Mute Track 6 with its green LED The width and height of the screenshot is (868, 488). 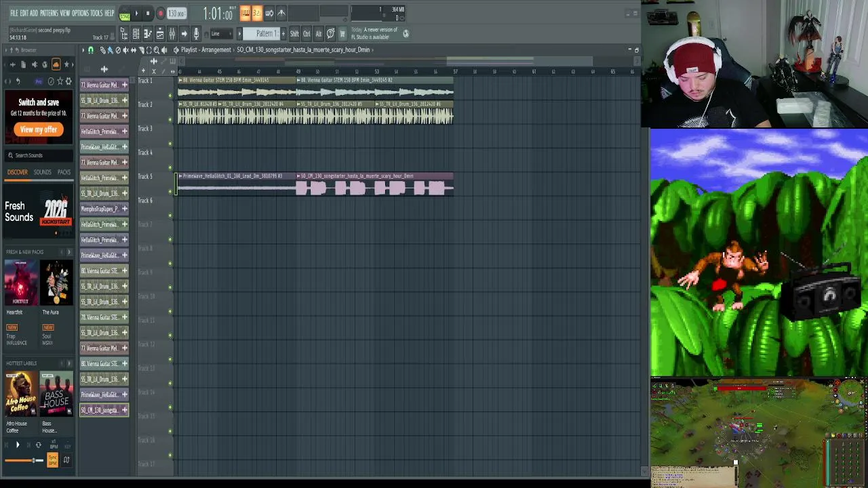tap(170, 216)
